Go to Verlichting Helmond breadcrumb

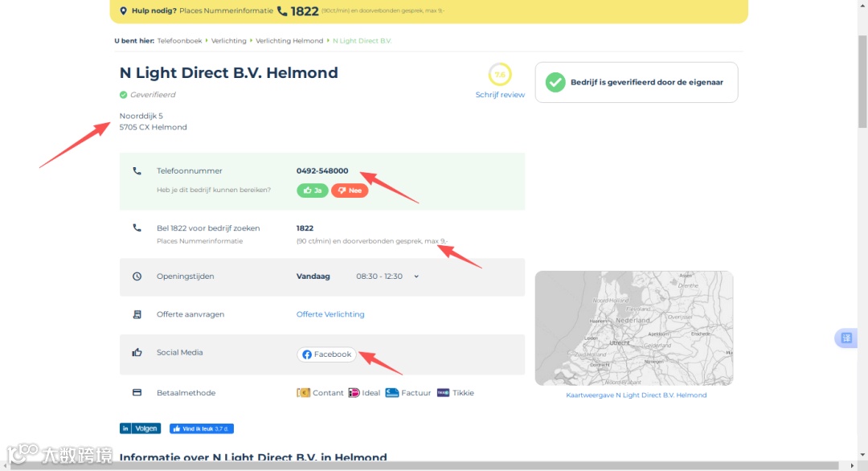tap(289, 41)
